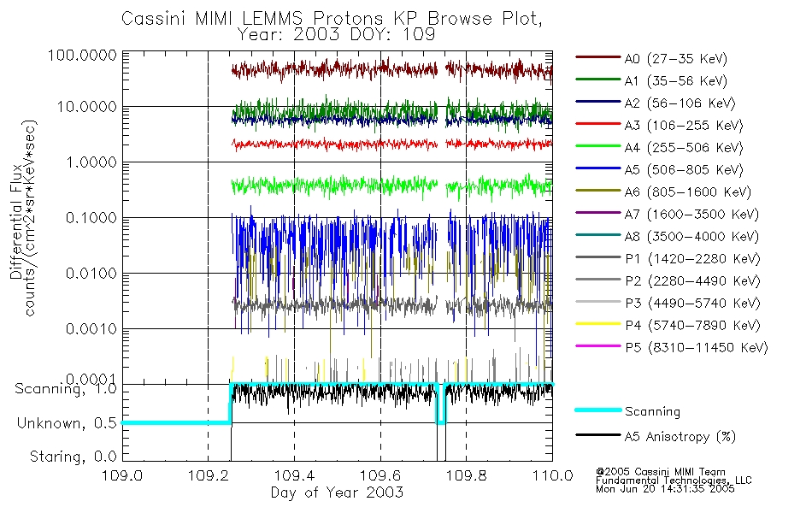Click the 100.0000 y-axis tick label
This screenshot has height=513, width=812.
(x=83, y=55)
